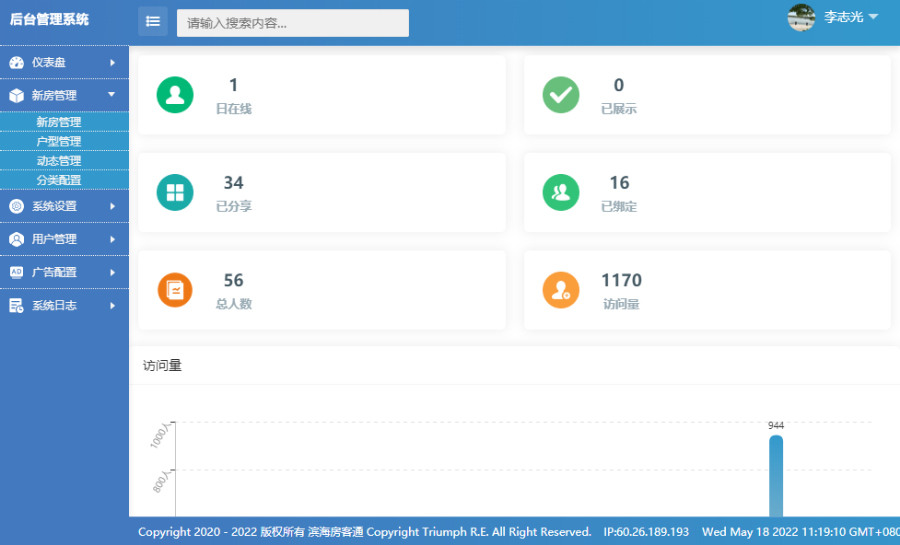This screenshot has height=545, width=900.
Task: Click the 总人数 value 56
Action: [x=234, y=281]
